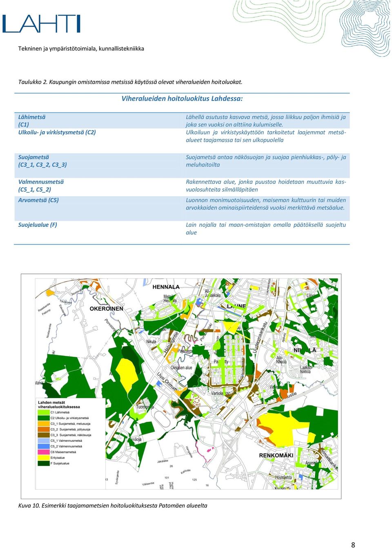Image resolution: width=392 pixels, height=548 pixels.
Task: Click the LAUNE district label on the map
Action: pos(236,306)
